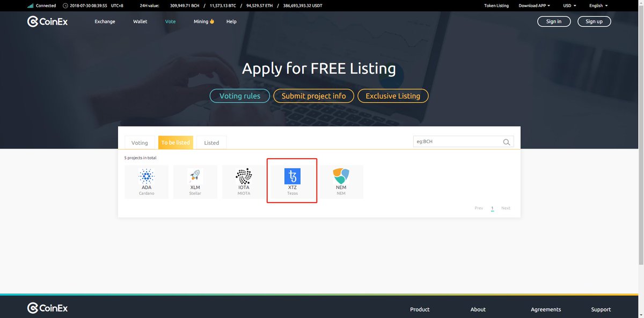This screenshot has height=318, width=644.
Task: Click Exclusive Listing button
Action: coord(393,96)
